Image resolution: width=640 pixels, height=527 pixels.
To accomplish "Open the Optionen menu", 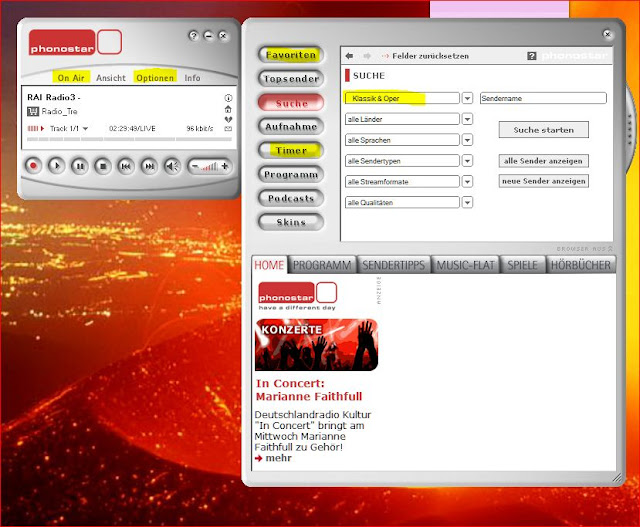I will pos(155,78).
